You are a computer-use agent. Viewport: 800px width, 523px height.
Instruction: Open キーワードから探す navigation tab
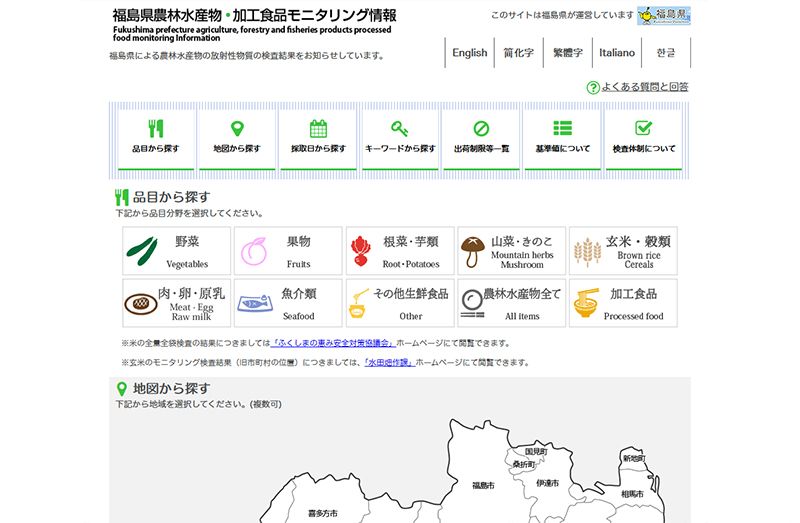click(x=400, y=140)
